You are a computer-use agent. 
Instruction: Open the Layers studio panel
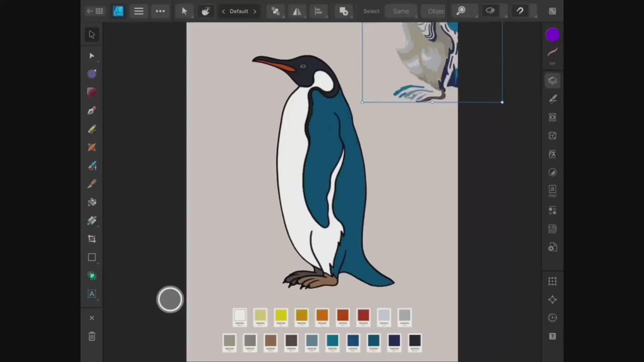tap(552, 80)
